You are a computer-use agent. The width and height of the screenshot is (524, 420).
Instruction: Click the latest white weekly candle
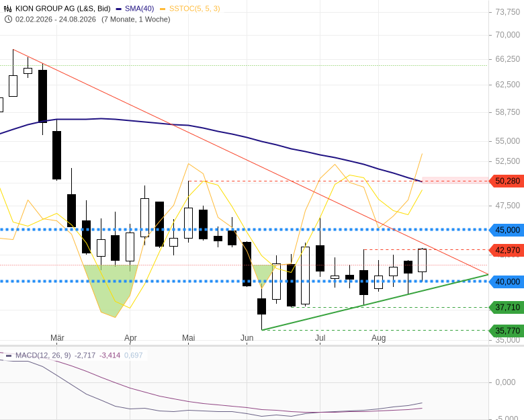pos(422,260)
